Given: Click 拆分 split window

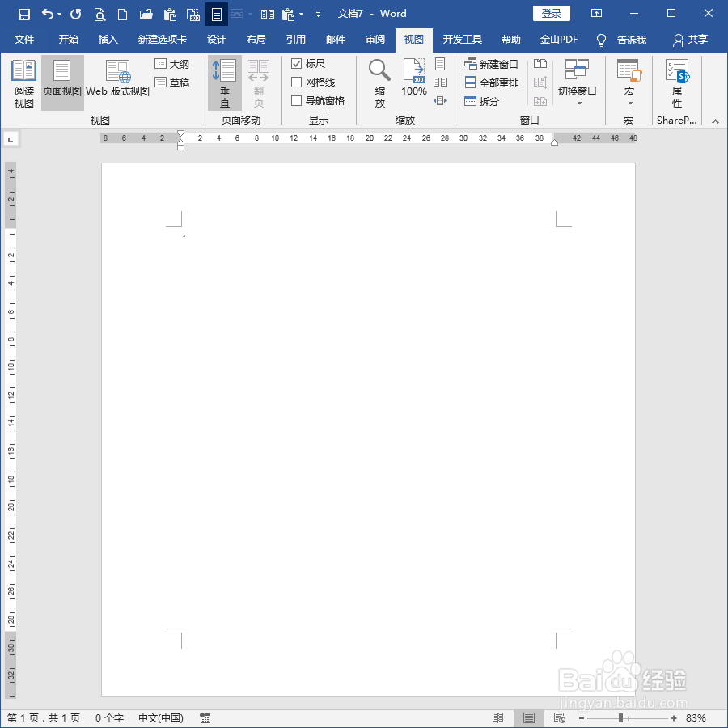Looking at the screenshot, I should (x=481, y=101).
